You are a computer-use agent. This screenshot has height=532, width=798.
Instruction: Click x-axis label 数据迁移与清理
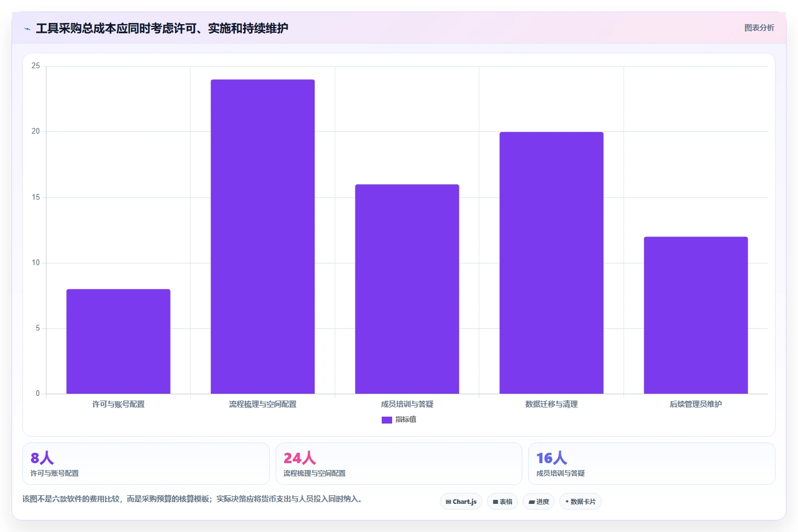coord(551,404)
